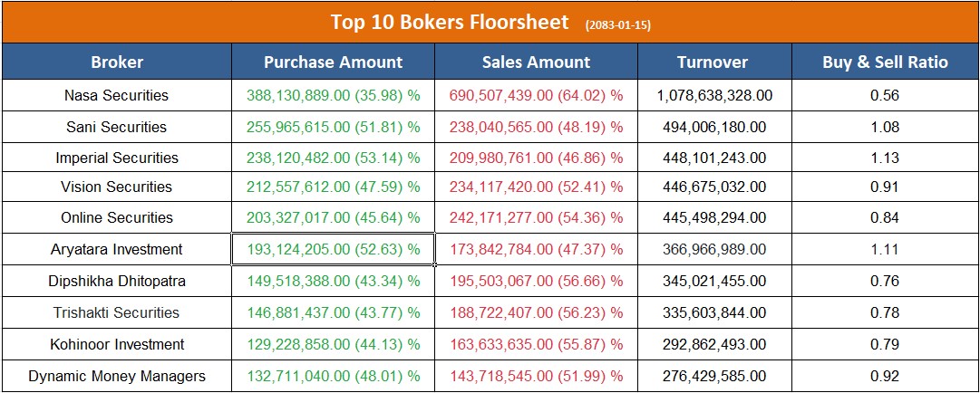
Task: Click Sani Securities purchase amount cell
Action: (333, 127)
